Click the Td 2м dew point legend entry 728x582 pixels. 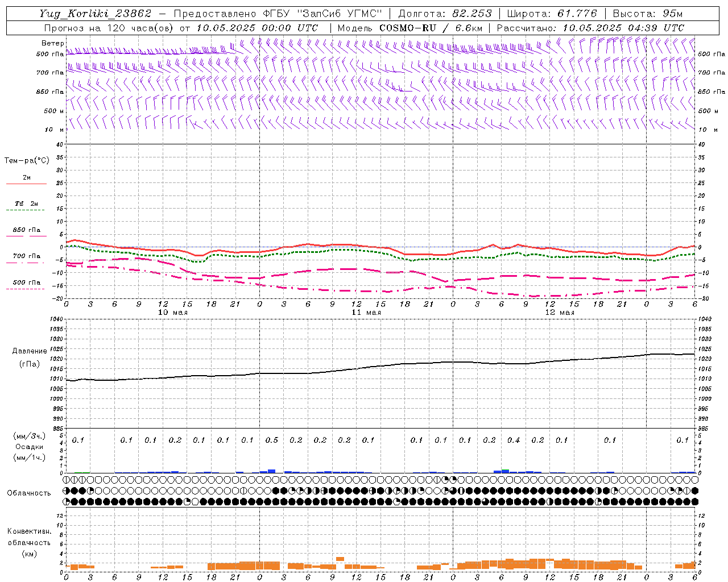coord(27,203)
